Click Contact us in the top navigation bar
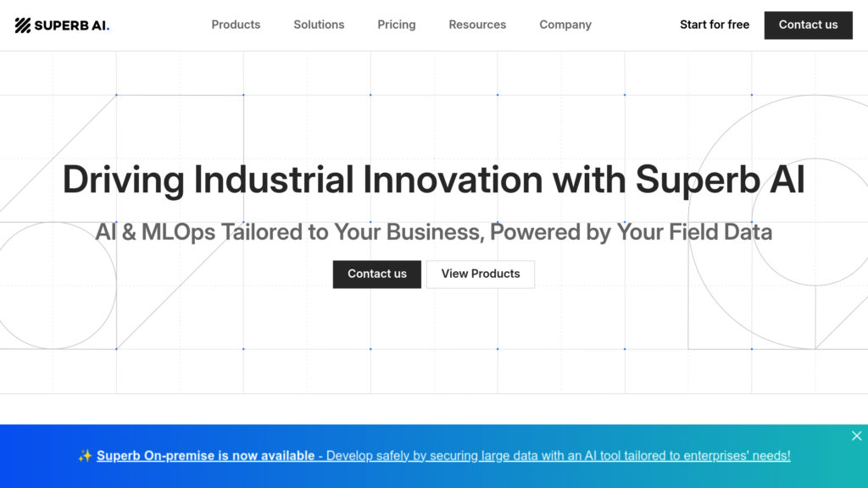 808,25
